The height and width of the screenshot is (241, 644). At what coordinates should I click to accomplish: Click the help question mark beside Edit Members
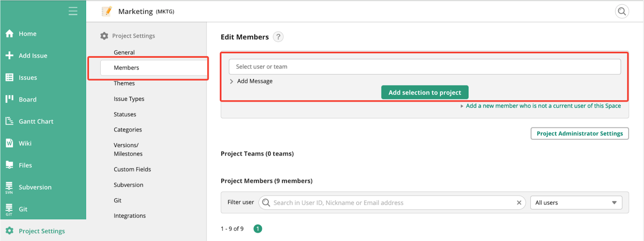click(278, 37)
